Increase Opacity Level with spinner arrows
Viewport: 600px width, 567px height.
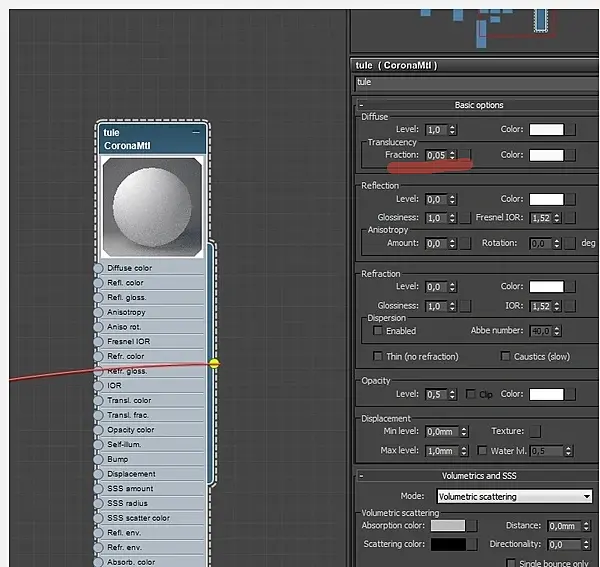pyautogui.click(x=452, y=391)
